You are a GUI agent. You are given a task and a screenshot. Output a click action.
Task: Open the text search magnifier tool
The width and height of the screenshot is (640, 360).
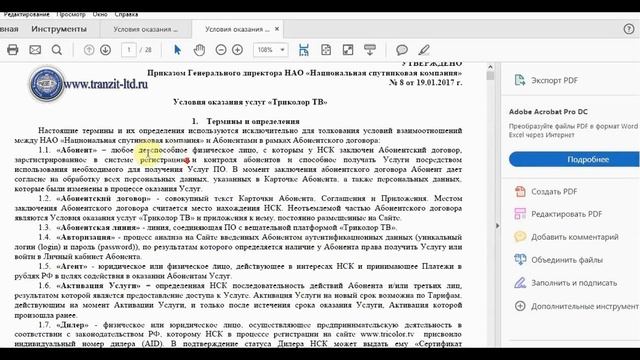pos(57,50)
